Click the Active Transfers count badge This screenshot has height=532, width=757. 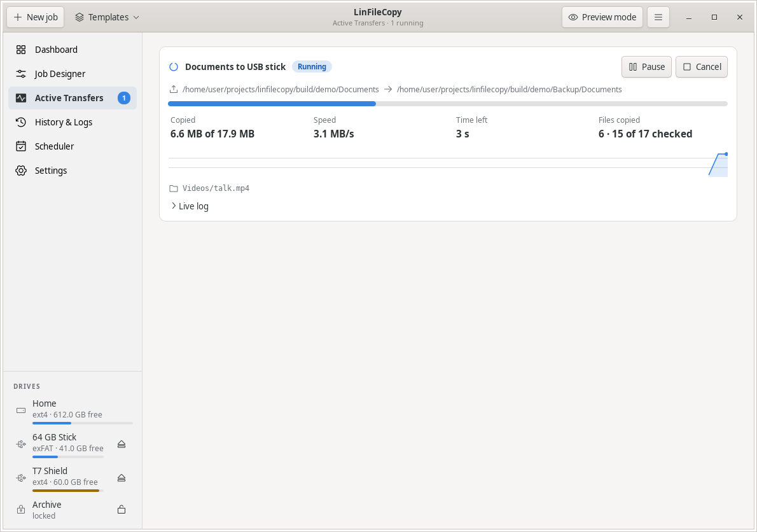click(124, 98)
